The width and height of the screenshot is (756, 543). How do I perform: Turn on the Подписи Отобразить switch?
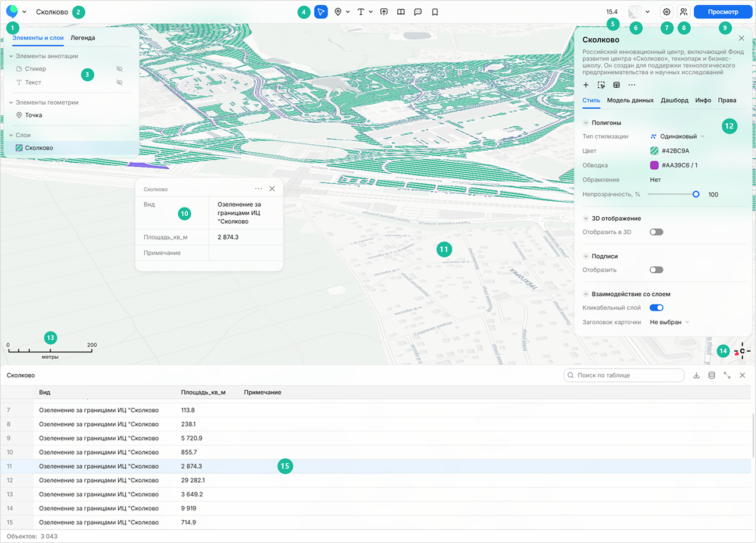(657, 270)
